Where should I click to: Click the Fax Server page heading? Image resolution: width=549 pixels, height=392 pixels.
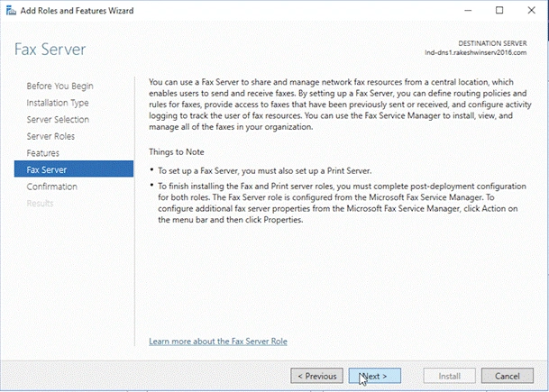50,50
